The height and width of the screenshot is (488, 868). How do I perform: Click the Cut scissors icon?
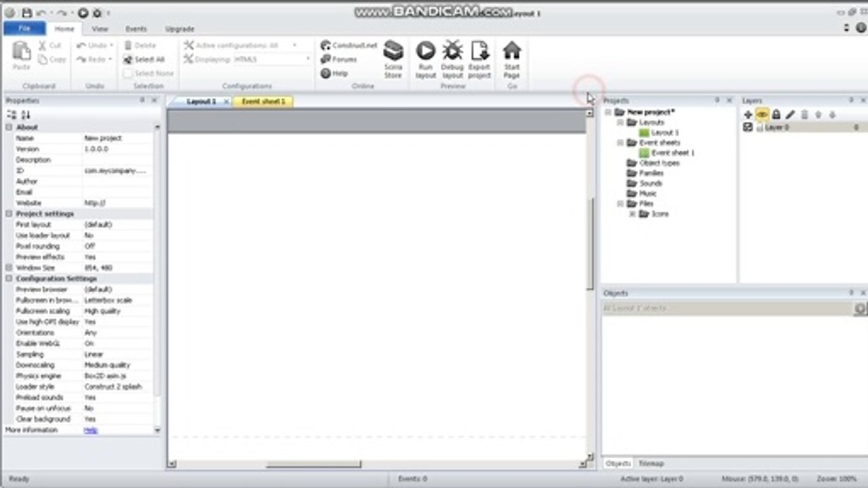tap(43, 45)
